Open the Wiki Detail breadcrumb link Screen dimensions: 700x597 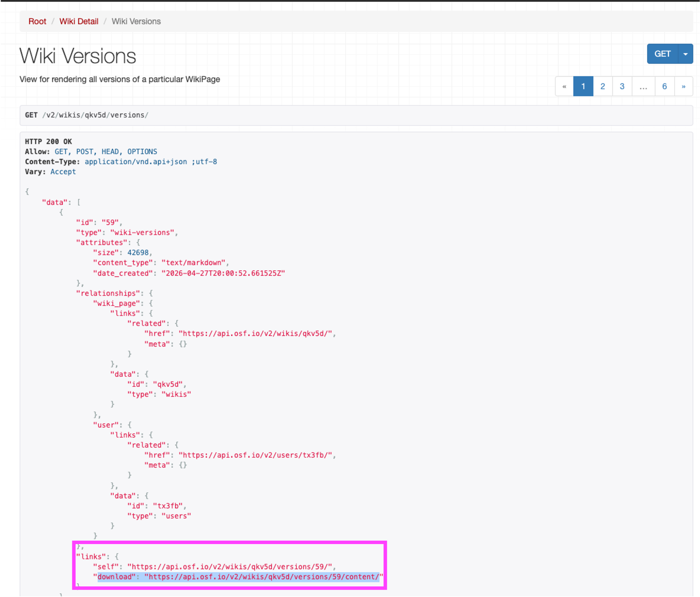[79, 22]
